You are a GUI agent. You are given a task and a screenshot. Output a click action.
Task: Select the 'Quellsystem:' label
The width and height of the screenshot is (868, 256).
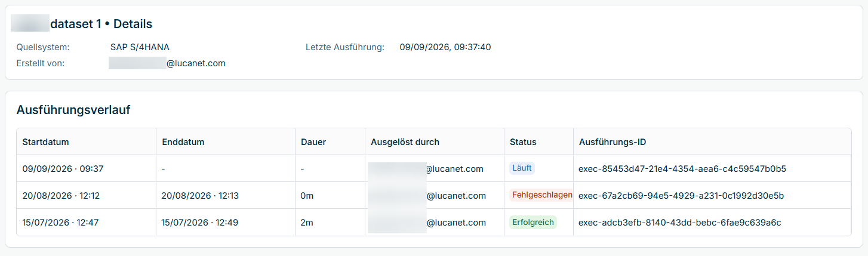click(43, 47)
